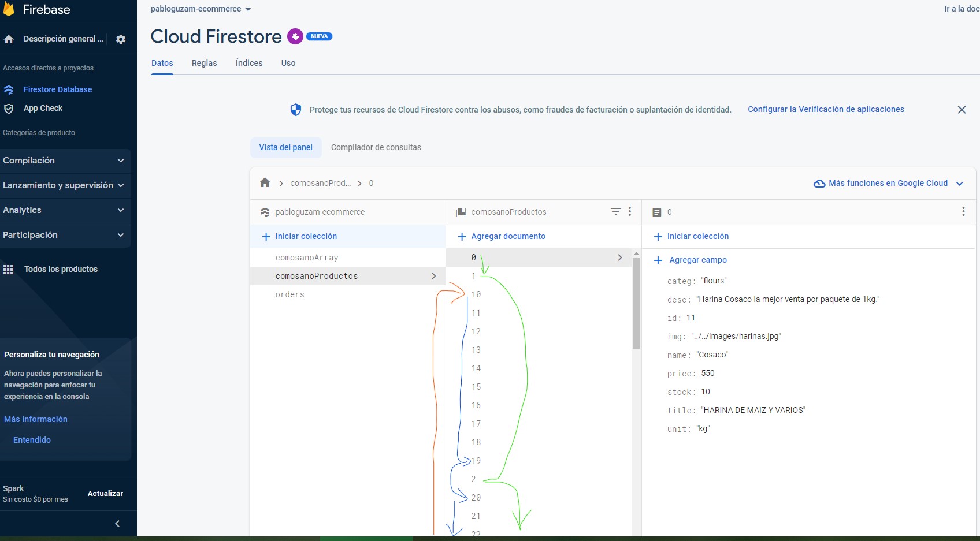This screenshot has height=541, width=980.
Task: Click 0 in the breadcrumb path
Action: pos(371,183)
